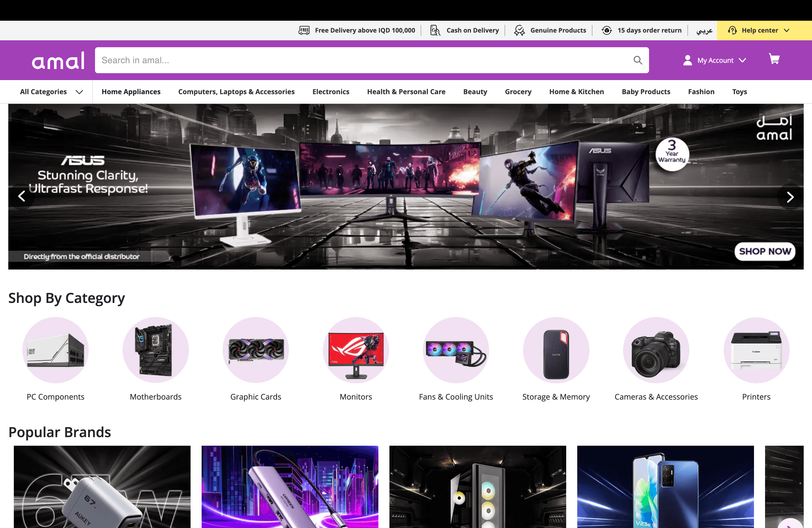Click the Help center headset icon

coord(732,30)
